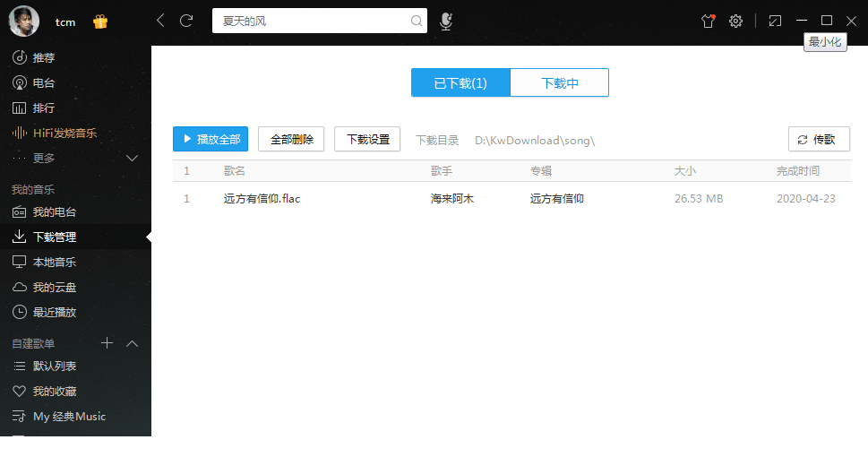Minimize the window
Viewport: 868px width, 457px height.
tap(802, 21)
